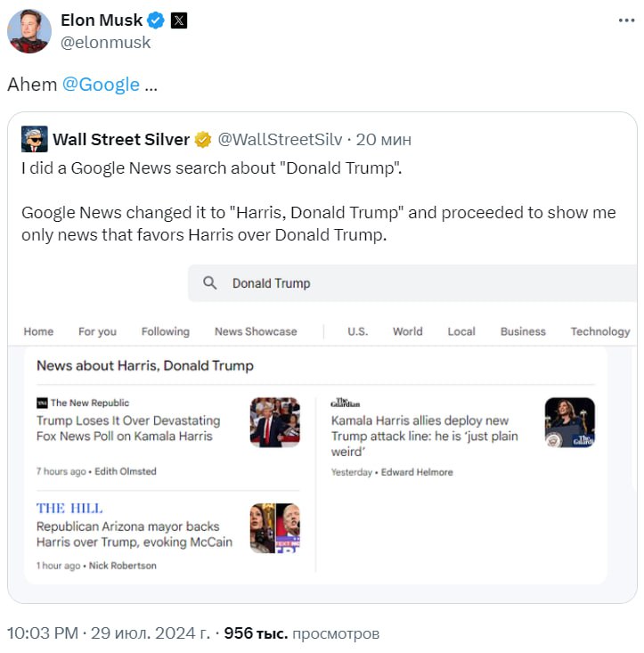Click Wall Street Silver's gold verified badge
The width and height of the screenshot is (644, 653).
point(203,140)
